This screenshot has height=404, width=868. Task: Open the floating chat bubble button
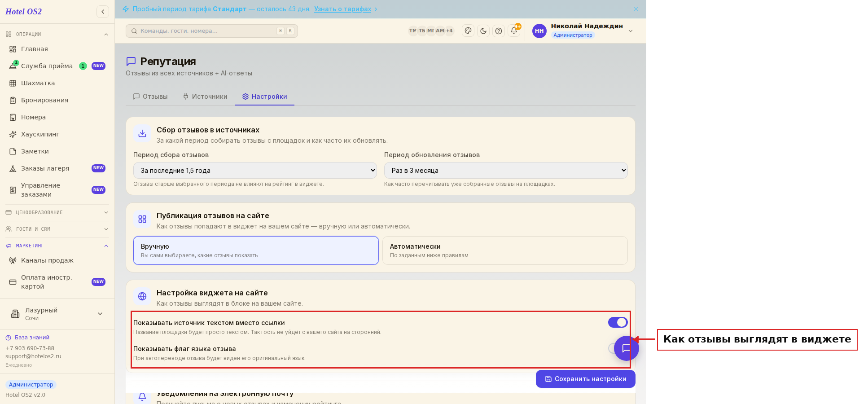point(627,348)
